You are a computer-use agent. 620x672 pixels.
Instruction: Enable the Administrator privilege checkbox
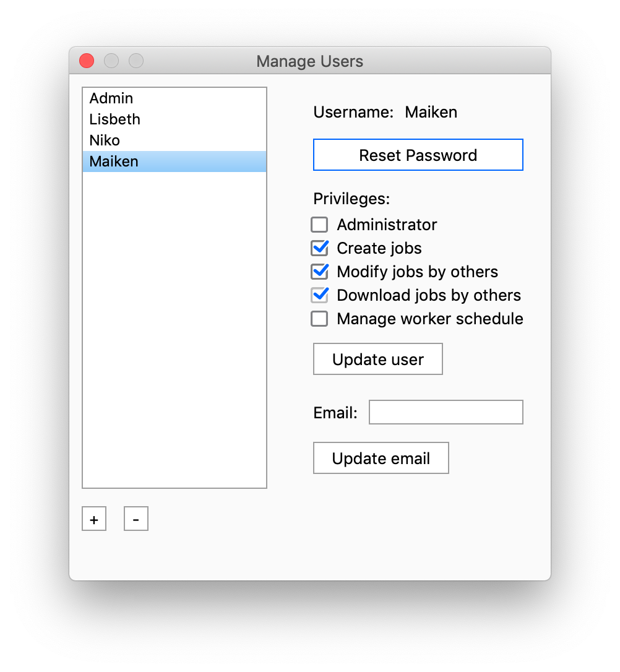tap(319, 225)
